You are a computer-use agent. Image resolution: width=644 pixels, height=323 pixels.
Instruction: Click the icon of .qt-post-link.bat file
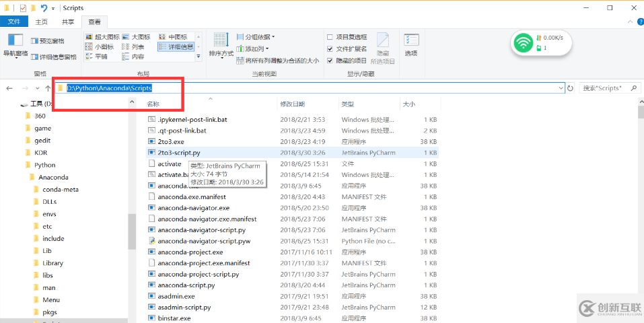click(x=151, y=131)
